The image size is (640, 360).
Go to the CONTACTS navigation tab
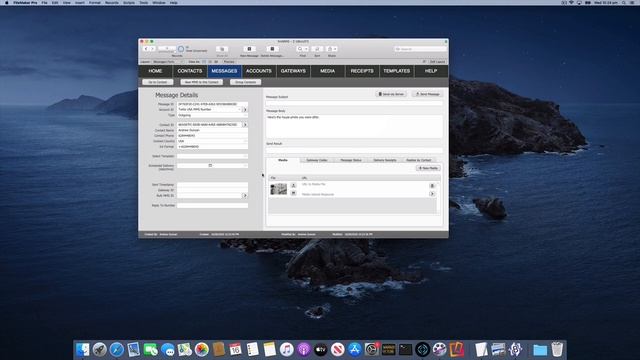(190, 71)
